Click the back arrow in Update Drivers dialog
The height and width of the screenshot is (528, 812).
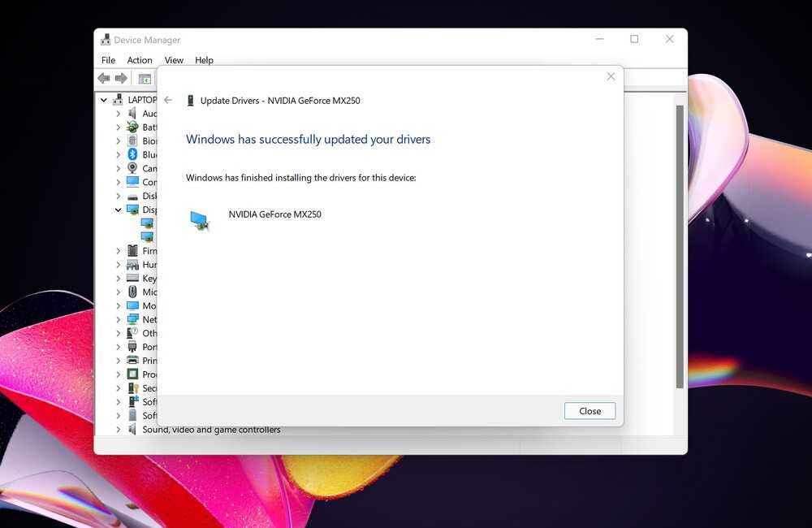(168, 100)
